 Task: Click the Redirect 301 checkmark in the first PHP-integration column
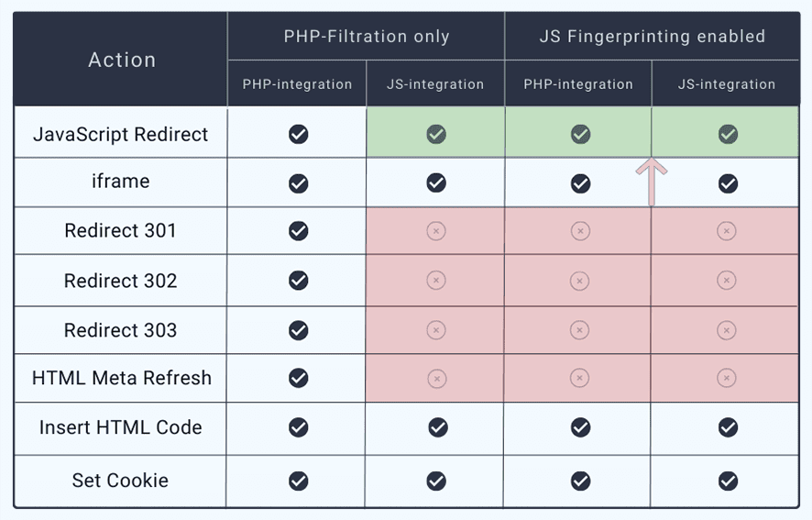click(x=298, y=231)
